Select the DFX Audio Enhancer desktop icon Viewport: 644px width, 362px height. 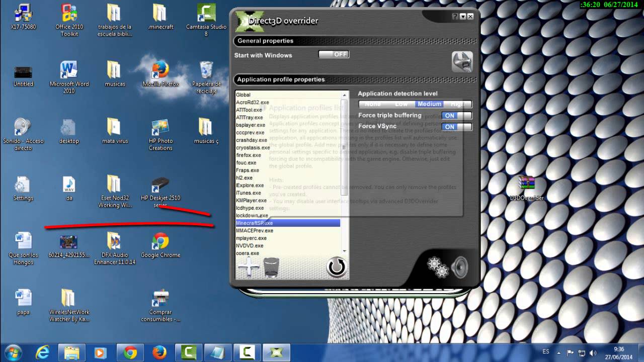[x=115, y=249]
